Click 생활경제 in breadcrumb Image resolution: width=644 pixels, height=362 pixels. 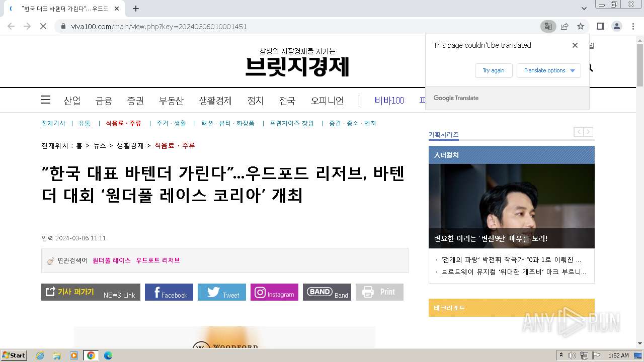[130, 146]
